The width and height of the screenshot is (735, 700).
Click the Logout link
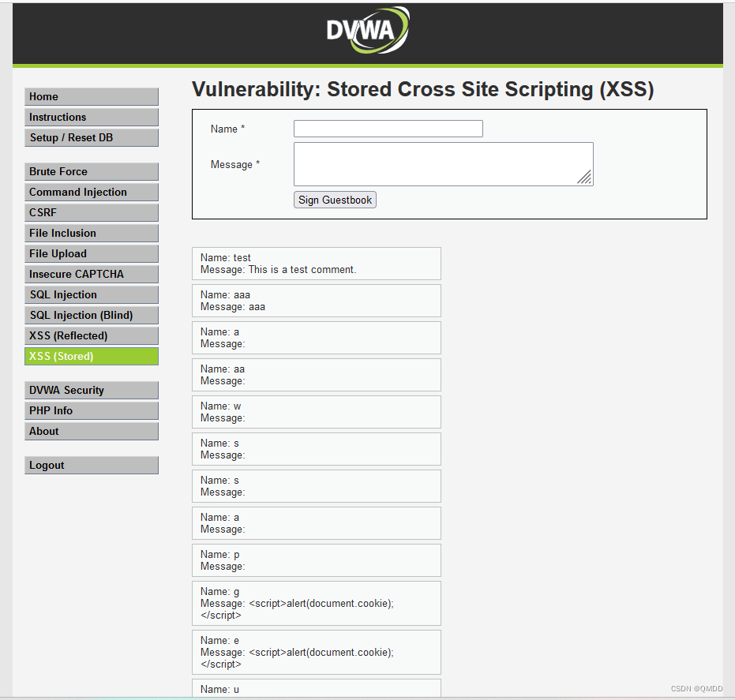pos(91,465)
